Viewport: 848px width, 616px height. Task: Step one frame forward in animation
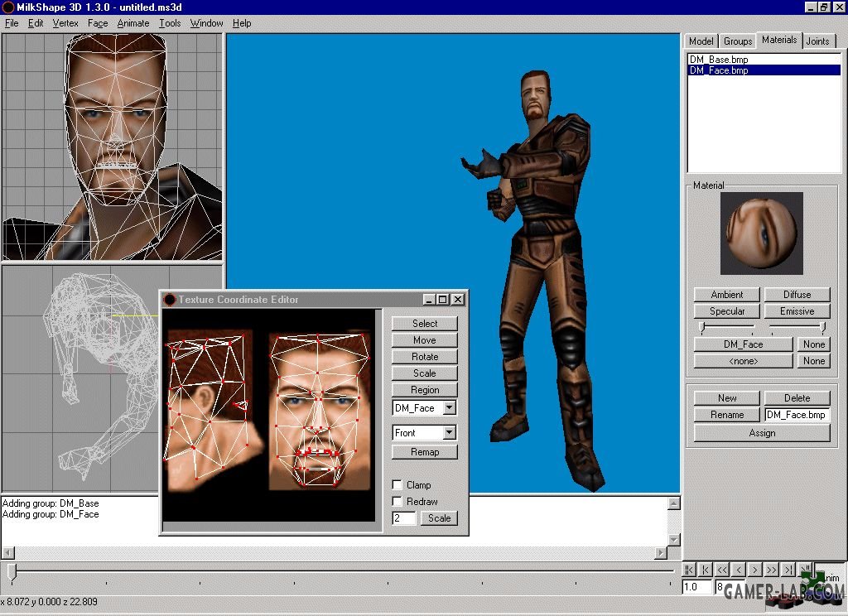click(755, 570)
